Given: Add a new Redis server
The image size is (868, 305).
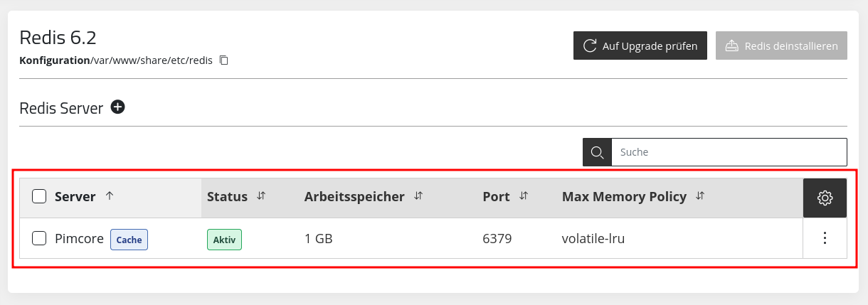Looking at the screenshot, I should tap(118, 107).
